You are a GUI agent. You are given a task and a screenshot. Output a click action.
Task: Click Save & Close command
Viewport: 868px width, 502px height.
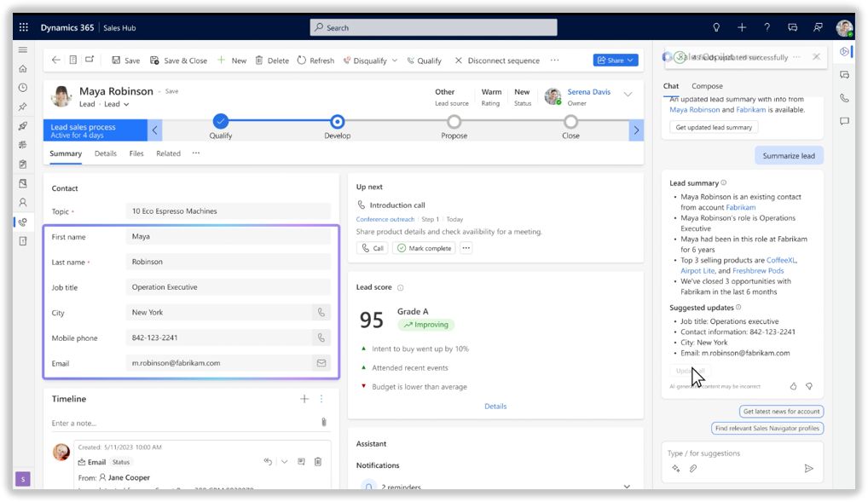coord(178,61)
